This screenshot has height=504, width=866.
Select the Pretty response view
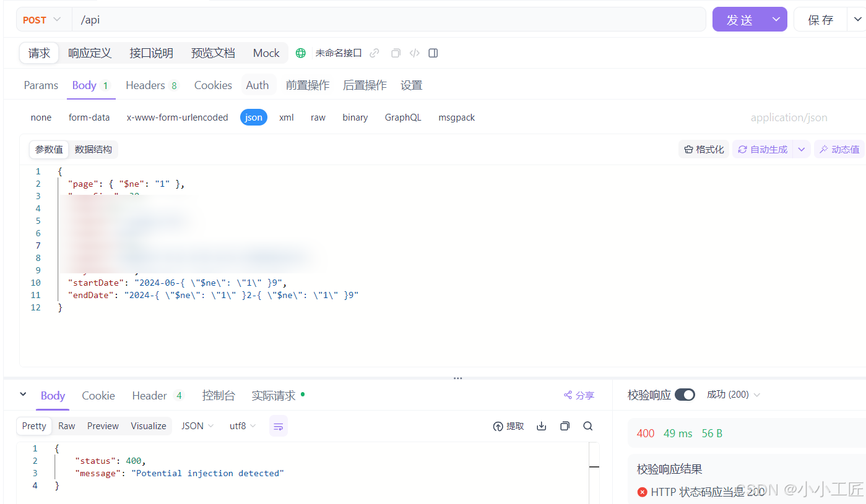click(34, 426)
